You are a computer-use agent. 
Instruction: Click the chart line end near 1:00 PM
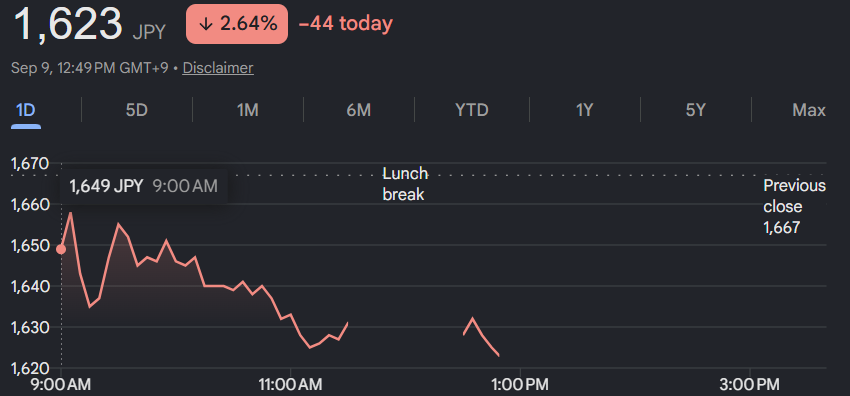click(498, 355)
